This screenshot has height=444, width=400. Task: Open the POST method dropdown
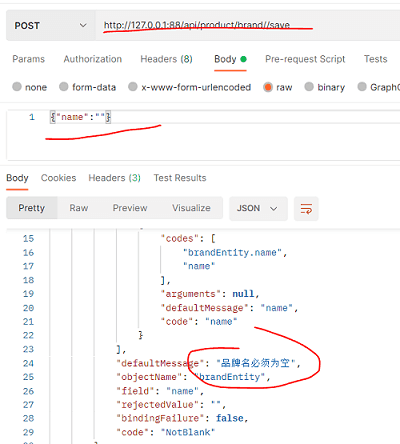50,26
